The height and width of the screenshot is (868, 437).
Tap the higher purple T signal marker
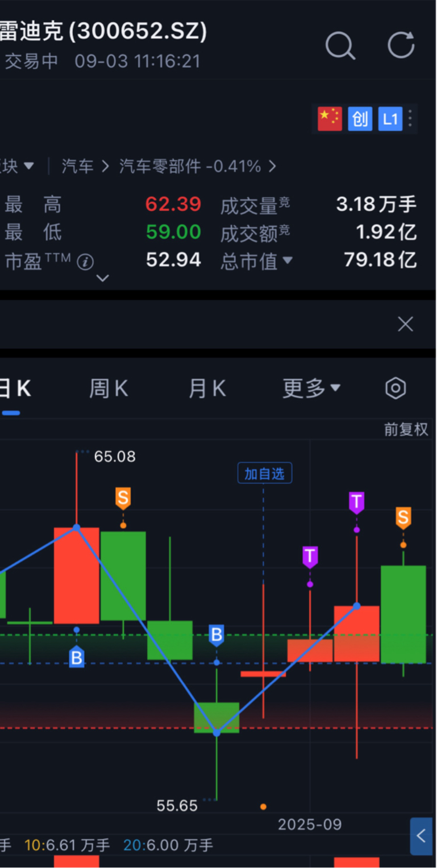tap(356, 503)
